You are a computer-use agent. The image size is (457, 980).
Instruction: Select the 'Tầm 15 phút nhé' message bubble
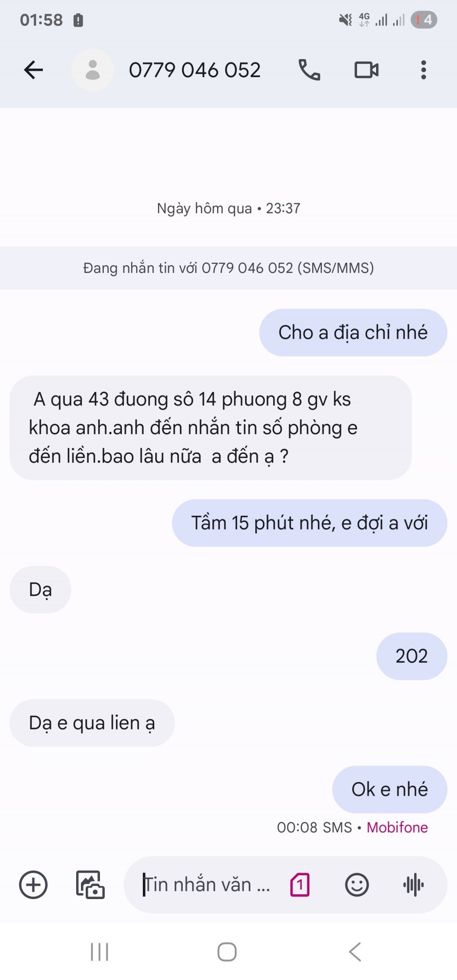point(309,523)
